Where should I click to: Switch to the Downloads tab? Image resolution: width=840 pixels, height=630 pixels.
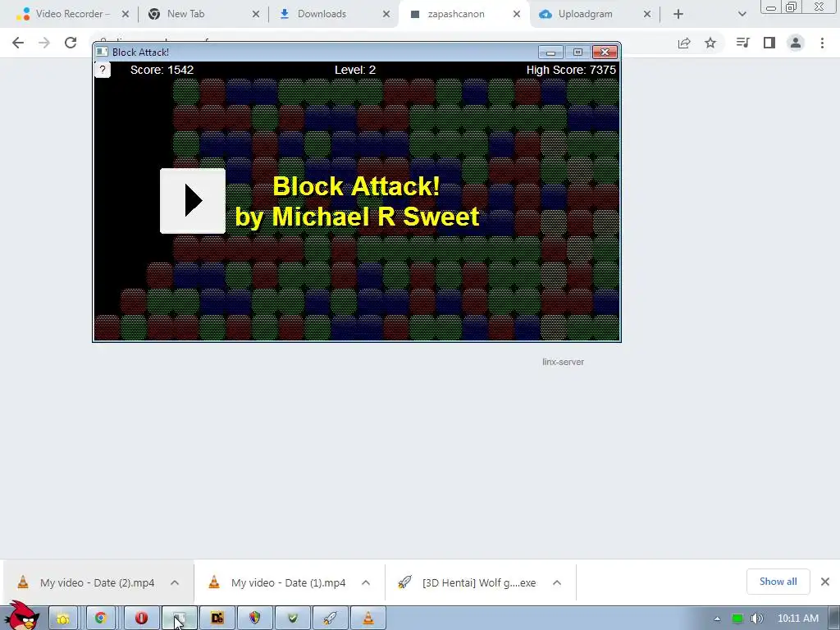[x=322, y=14]
